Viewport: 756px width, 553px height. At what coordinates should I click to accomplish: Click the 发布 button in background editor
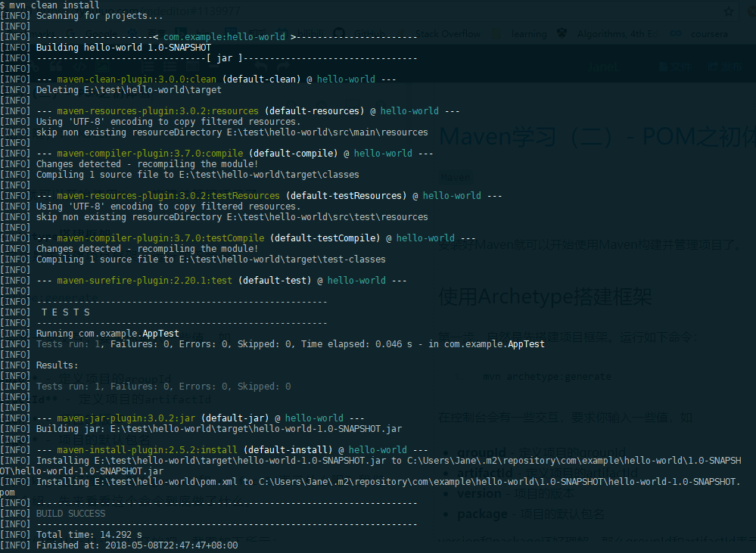(x=725, y=67)
